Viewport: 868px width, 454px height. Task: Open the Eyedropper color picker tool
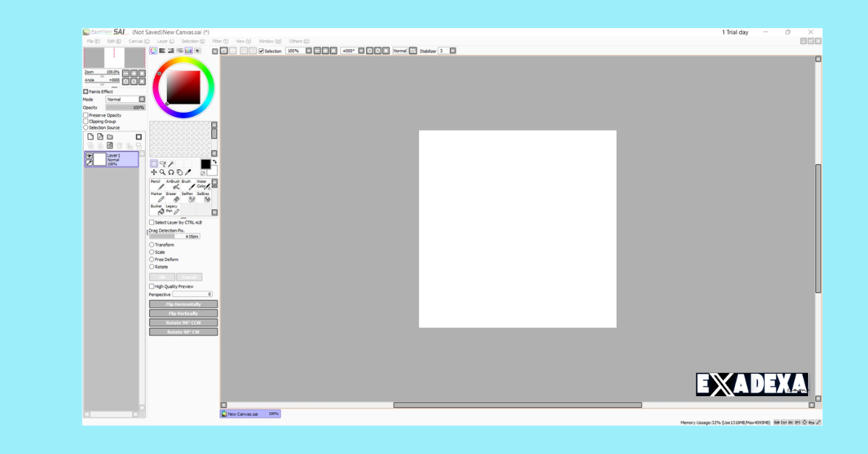tap(189, 173)
